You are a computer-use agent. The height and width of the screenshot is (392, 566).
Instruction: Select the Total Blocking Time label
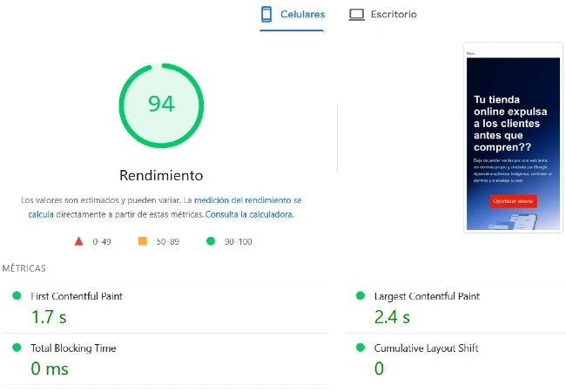[73, 348]
